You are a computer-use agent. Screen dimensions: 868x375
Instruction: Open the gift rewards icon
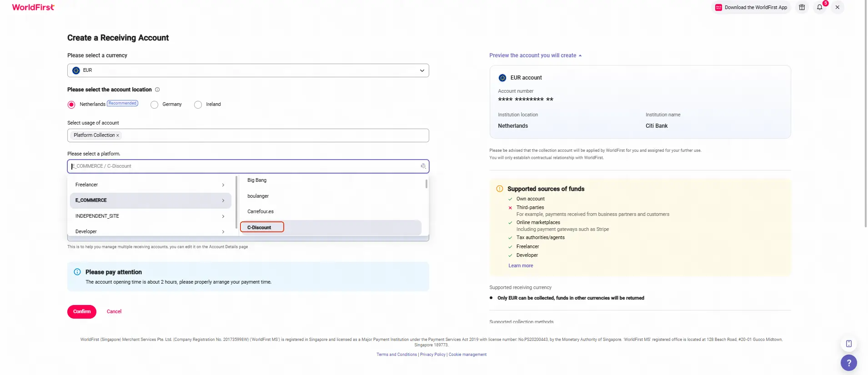point(802,7)
